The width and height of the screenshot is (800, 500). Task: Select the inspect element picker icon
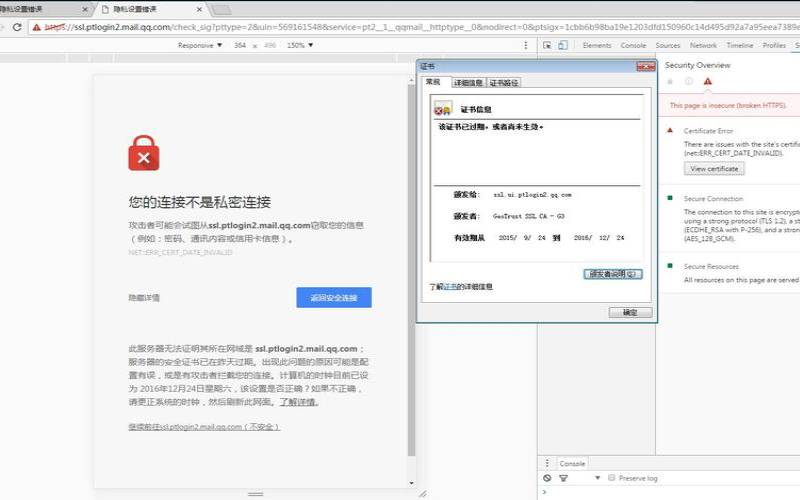547,45
